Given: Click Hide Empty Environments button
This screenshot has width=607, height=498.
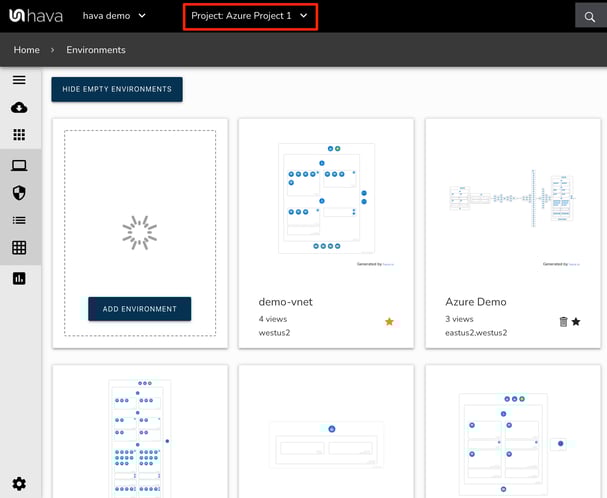Looking at the screenshot, I should coord(117,89).
